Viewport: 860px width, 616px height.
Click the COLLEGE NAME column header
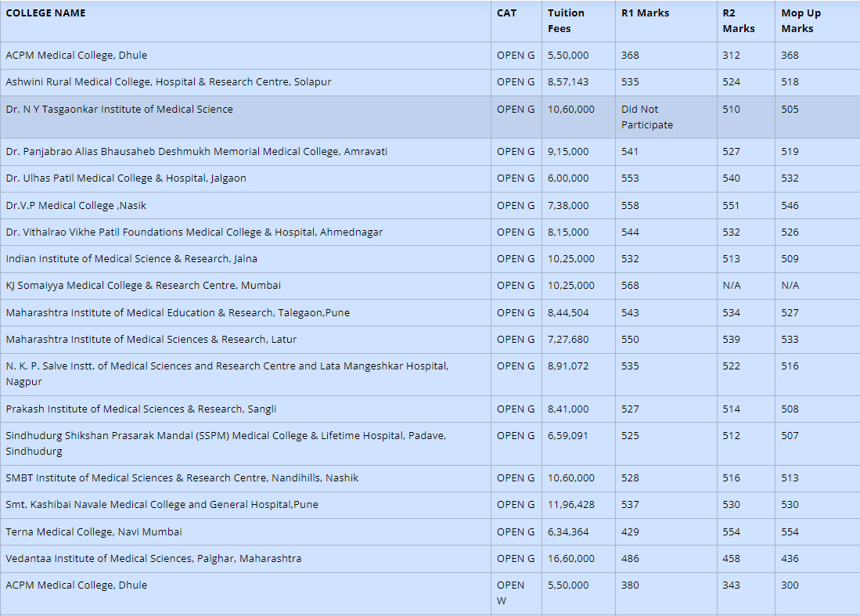pyautogui.click(x=45, y=13)
